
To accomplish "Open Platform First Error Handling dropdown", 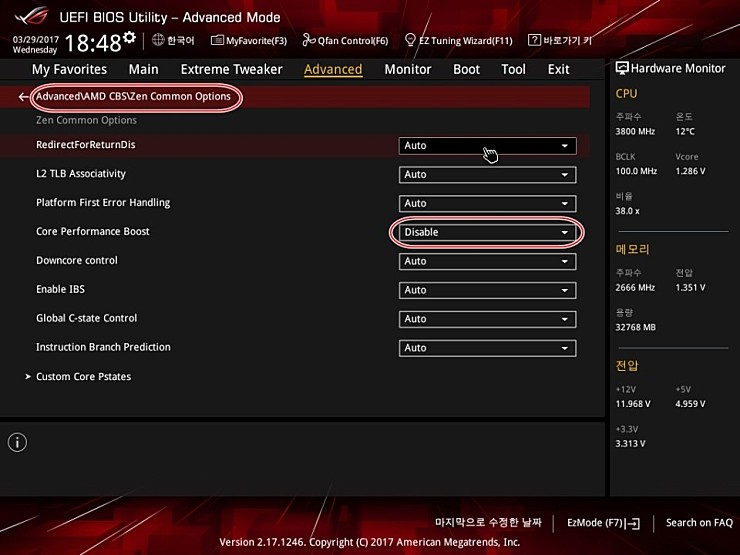I will point(488,203).
